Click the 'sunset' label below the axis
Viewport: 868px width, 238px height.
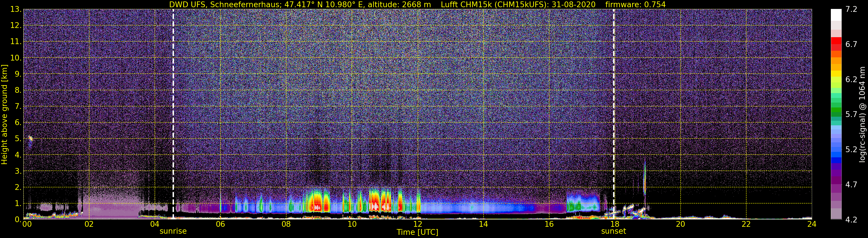pyautogui.click(x=614, y=231)
